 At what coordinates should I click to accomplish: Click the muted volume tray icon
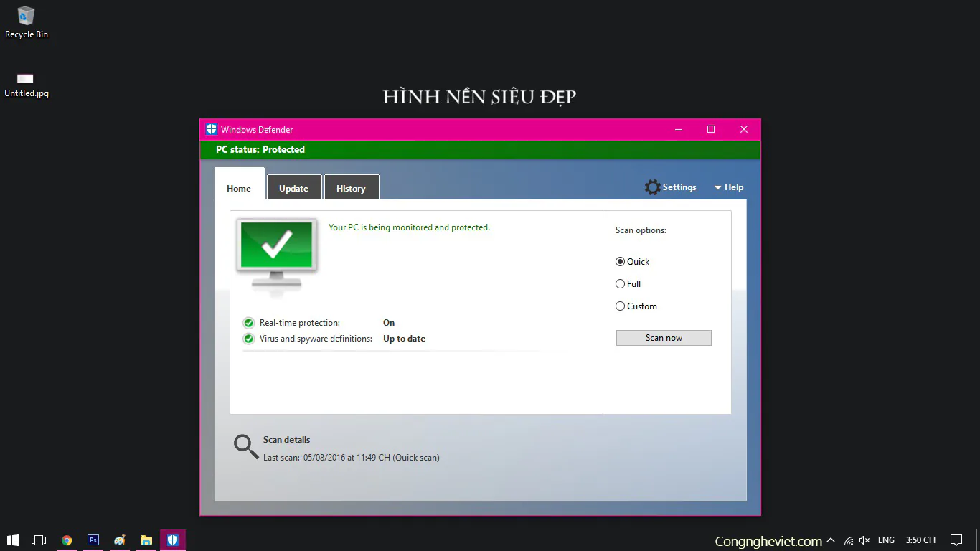[865, 540]
